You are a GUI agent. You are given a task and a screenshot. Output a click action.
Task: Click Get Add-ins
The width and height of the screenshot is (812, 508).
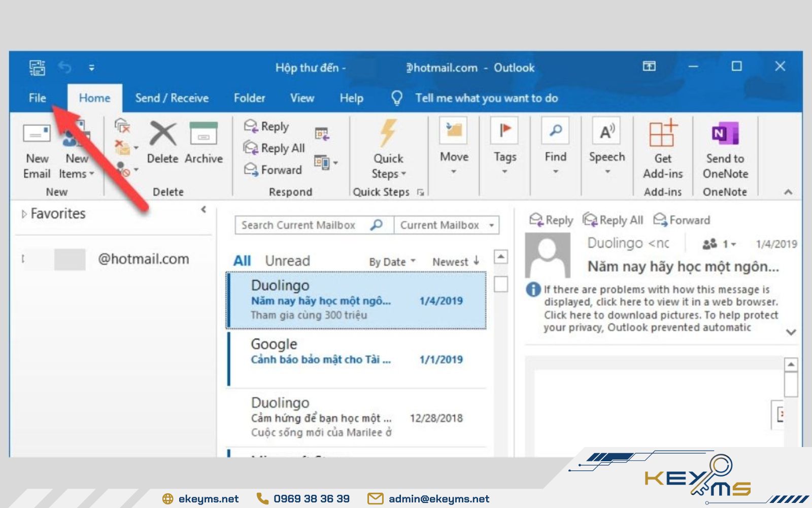click(663, 150)
